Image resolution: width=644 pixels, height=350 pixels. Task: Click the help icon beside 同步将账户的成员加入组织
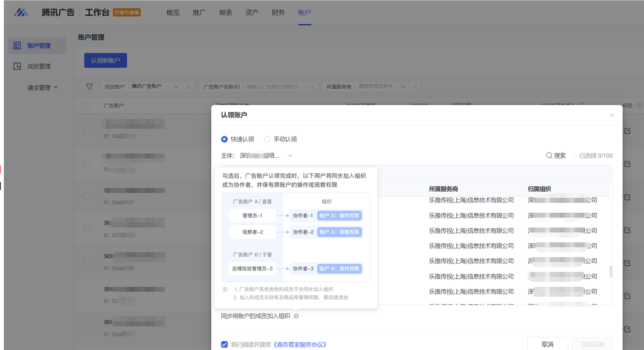click(x=296, y=316)
